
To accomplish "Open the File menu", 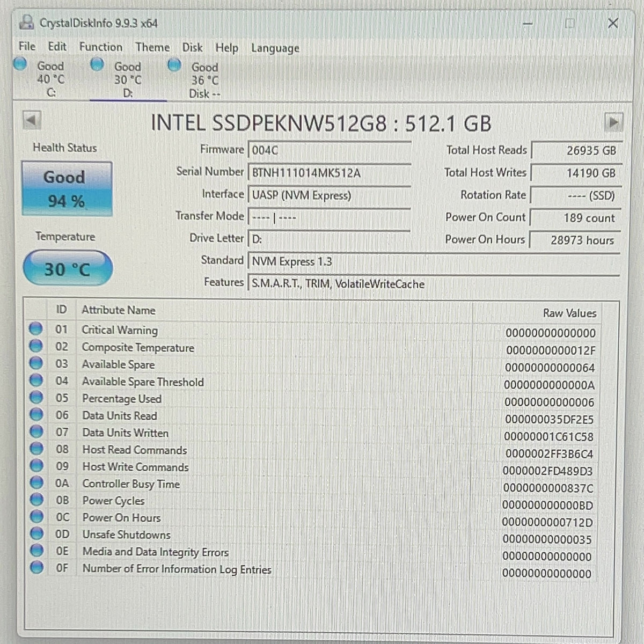I will coord(27,47).
